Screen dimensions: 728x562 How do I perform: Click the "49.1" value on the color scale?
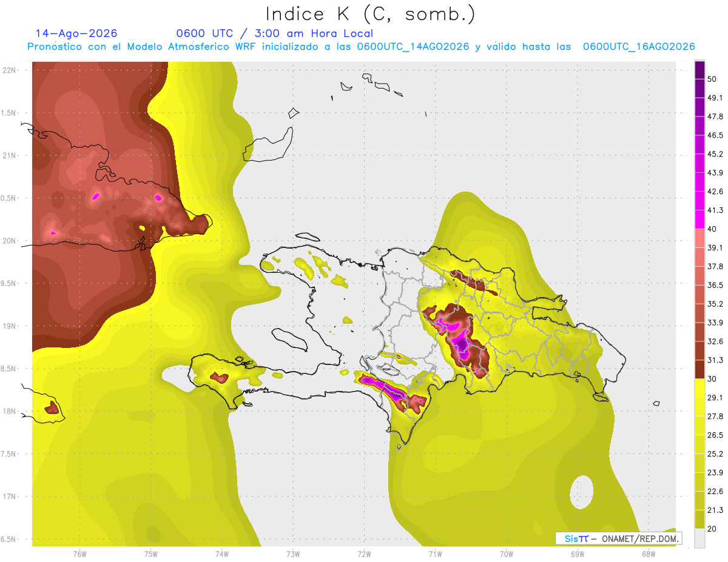pyautogui.click(x=715, y=98)
